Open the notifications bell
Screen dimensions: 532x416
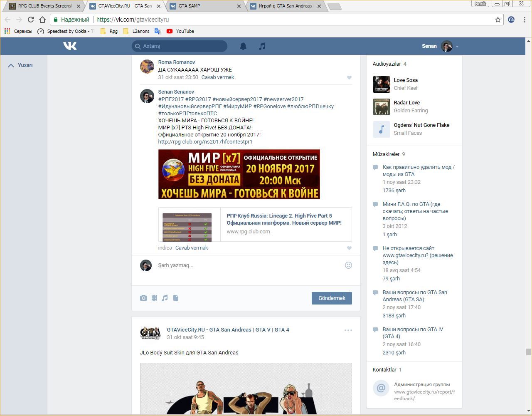[243, 46]
